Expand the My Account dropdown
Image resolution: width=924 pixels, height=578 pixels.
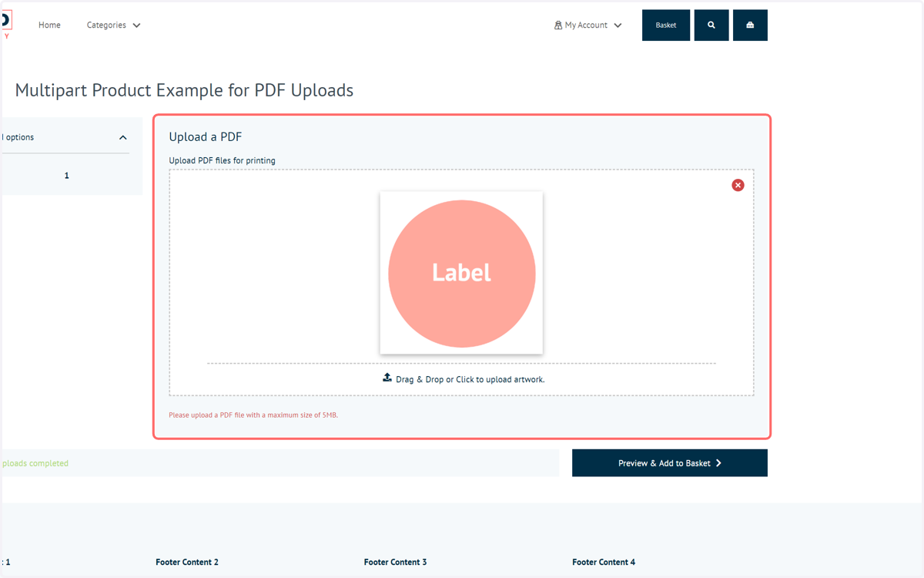(588, 25)
